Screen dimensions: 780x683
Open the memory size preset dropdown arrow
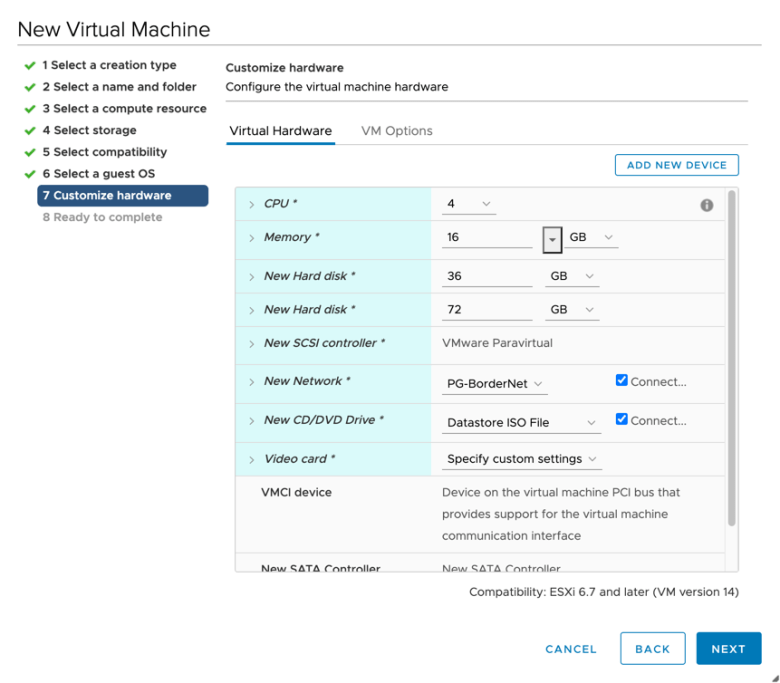(x=552, y=239)
